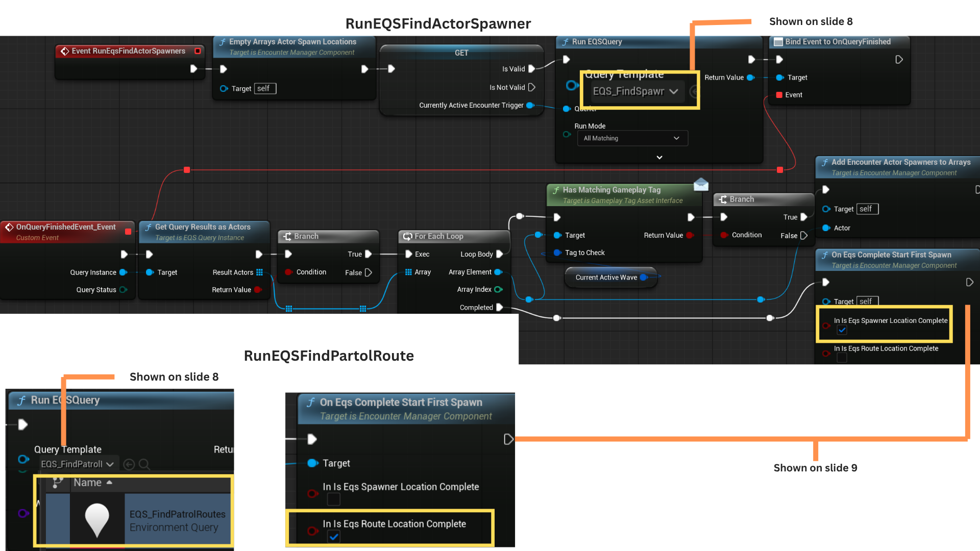This screenshot has height=551, width=980.
Task: Open the EQS_FindSpawr query template dropdown
Action: 635,91
